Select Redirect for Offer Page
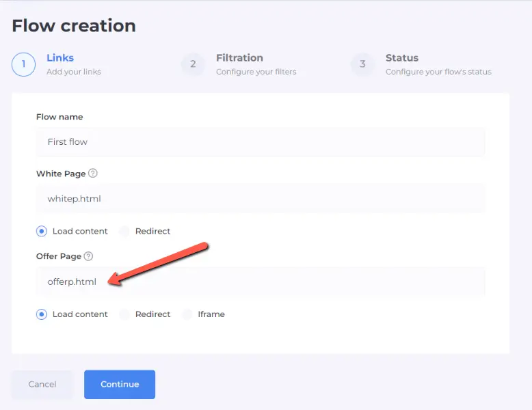 [x=124, y=314]
